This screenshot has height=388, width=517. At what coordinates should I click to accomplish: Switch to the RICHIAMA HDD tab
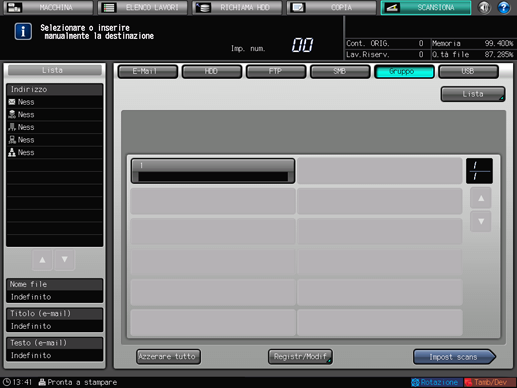point(237,7)
